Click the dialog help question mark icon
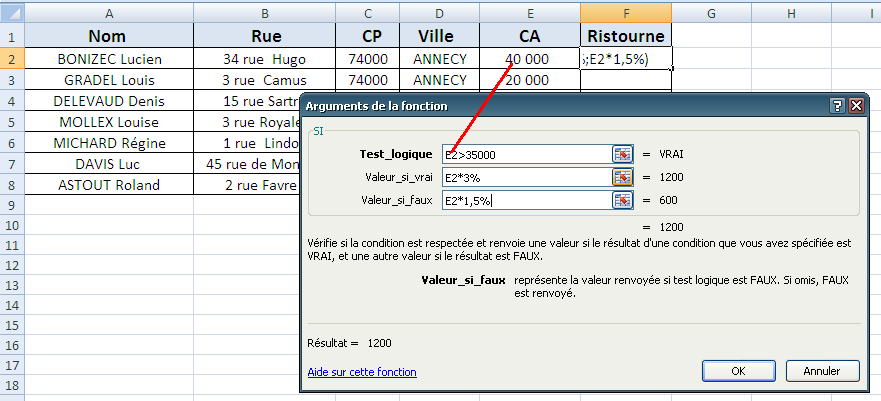The image size is (881, 401). (x=838, y=106)
